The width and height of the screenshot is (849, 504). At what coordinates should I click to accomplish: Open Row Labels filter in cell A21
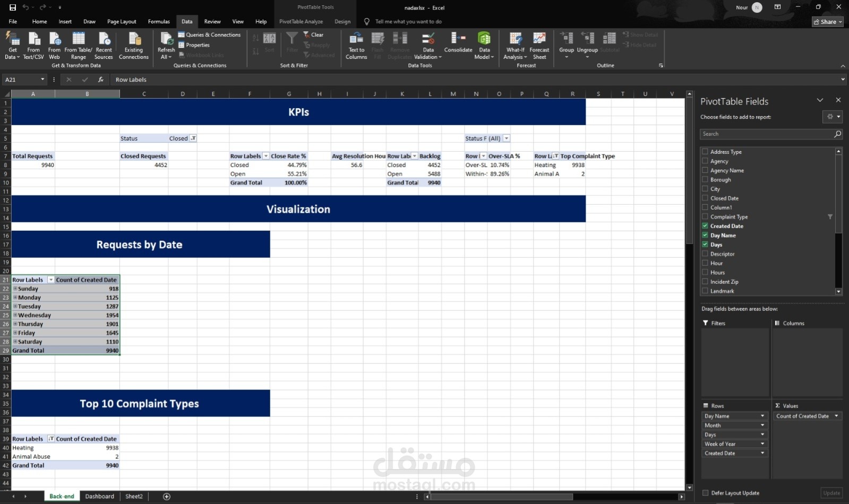51,280
